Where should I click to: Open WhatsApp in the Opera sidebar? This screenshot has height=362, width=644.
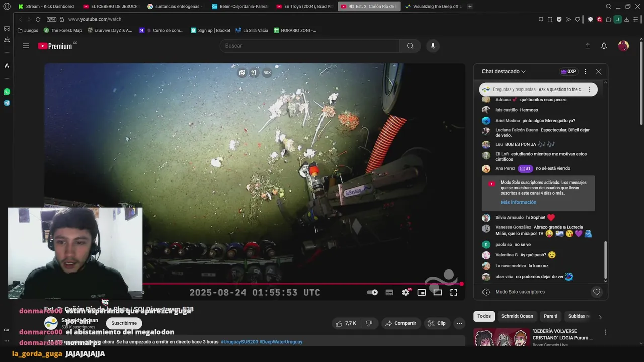7,92
